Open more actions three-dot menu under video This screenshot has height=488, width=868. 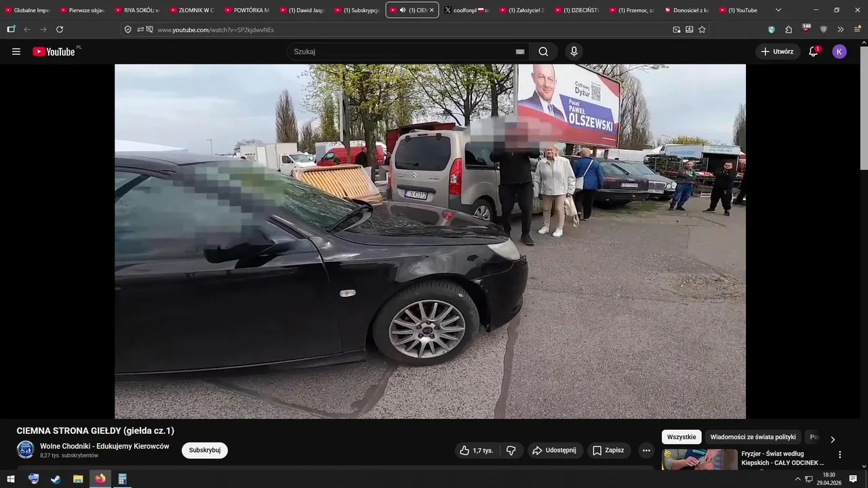click(646, 450)
